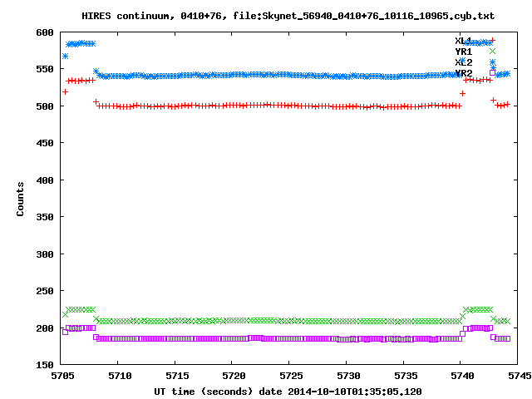Click the YR1 legend label

click(464, 52)
